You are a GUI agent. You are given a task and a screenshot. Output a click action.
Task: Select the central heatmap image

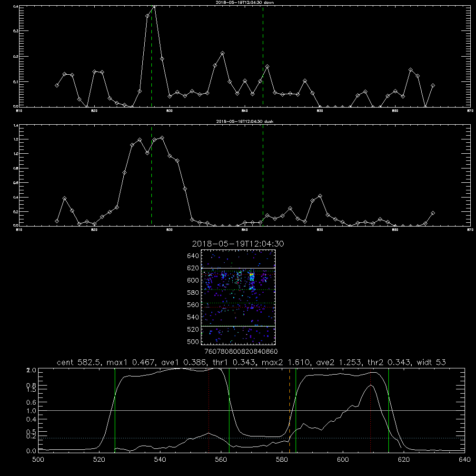coord(238,297)
